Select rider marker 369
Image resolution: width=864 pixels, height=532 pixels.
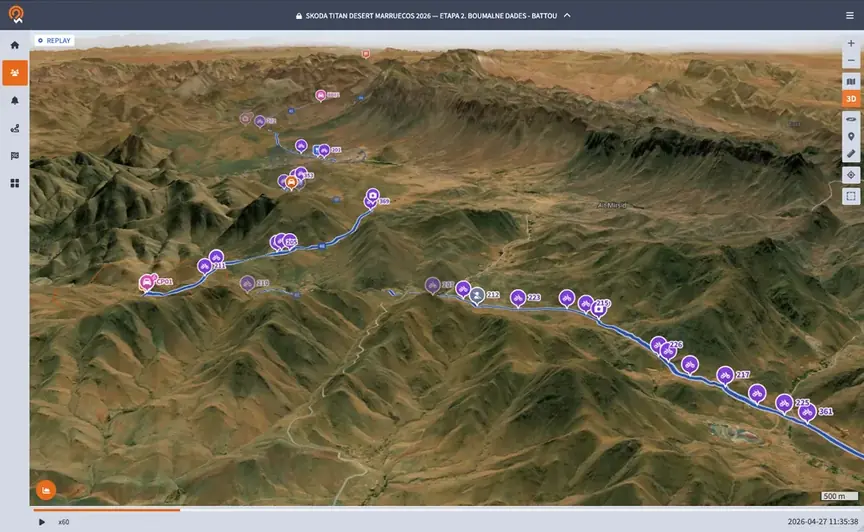pos(371,203)
